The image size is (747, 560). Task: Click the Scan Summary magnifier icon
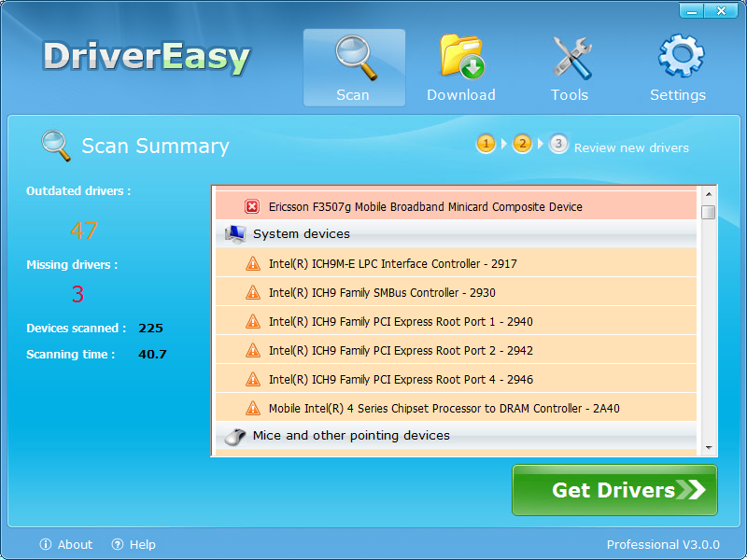[x=56, y=146]
